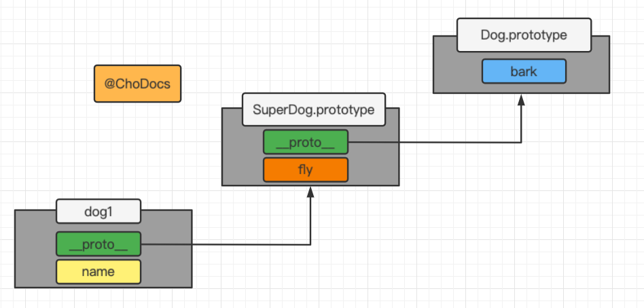Click the green __proto__ box inside SuperDog.prototype
The width and height of the screenshot is (644, 308).
pyautogui.click(x=305, y=142)
